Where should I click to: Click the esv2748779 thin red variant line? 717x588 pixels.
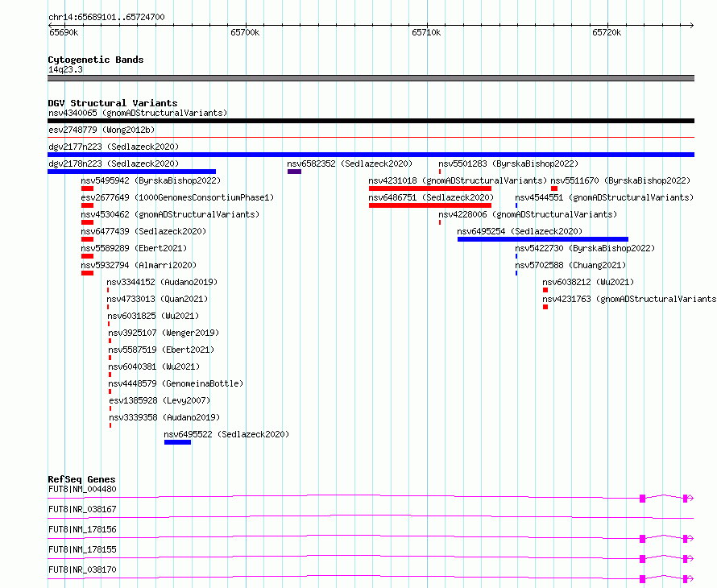[371, 137]
